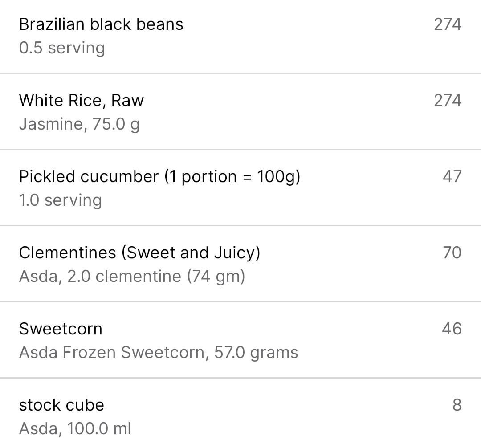Image resolution: width=481 pixels, height=448 pixels.
Task: Click the 46 calorie value for Sweetcorn
Action: (452, 328)
